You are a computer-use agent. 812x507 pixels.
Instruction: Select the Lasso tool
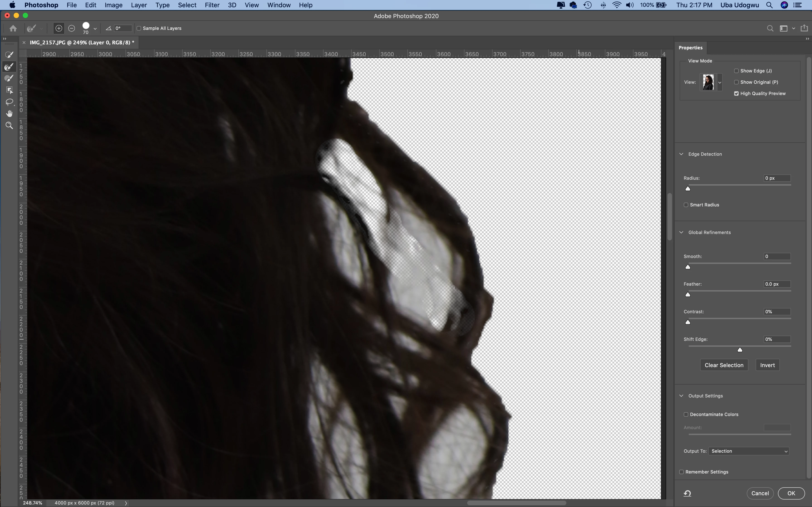[9, 102]
